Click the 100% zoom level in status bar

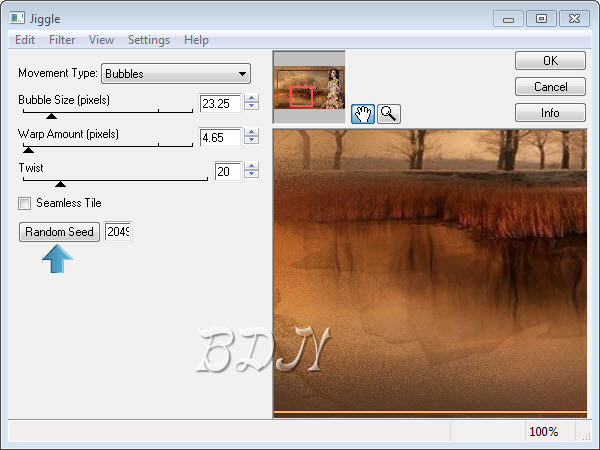[543, 432]
